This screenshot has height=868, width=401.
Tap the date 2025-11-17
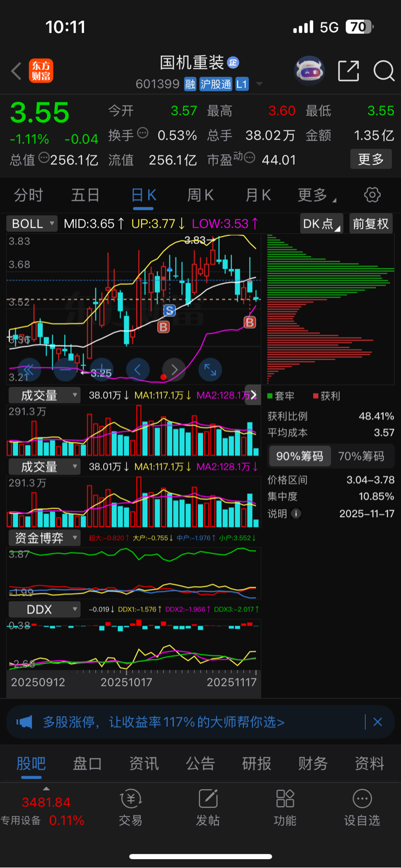(367, 514)
